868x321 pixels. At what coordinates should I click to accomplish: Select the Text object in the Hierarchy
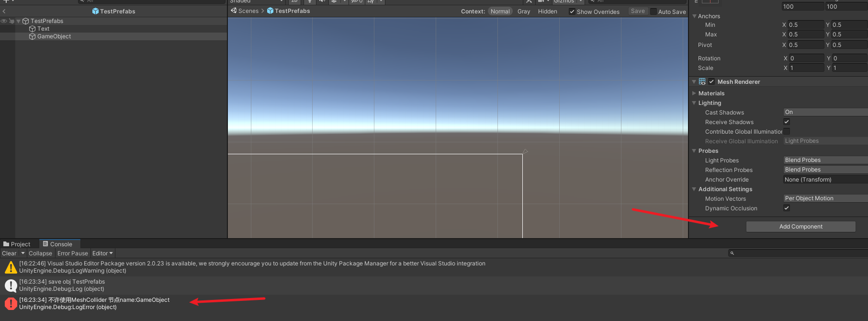pyautogui.click(x=43, y=29)
